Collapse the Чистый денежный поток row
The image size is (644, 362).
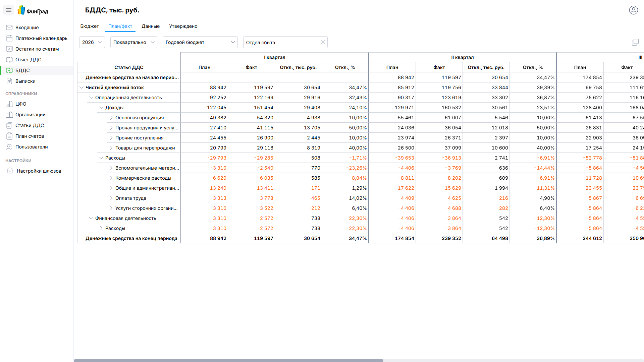(x=81, y=87)
